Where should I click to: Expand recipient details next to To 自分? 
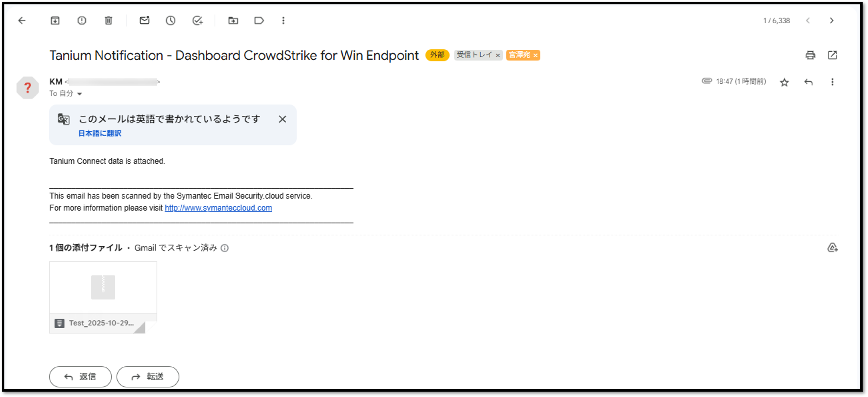click(x=80, y=94)
